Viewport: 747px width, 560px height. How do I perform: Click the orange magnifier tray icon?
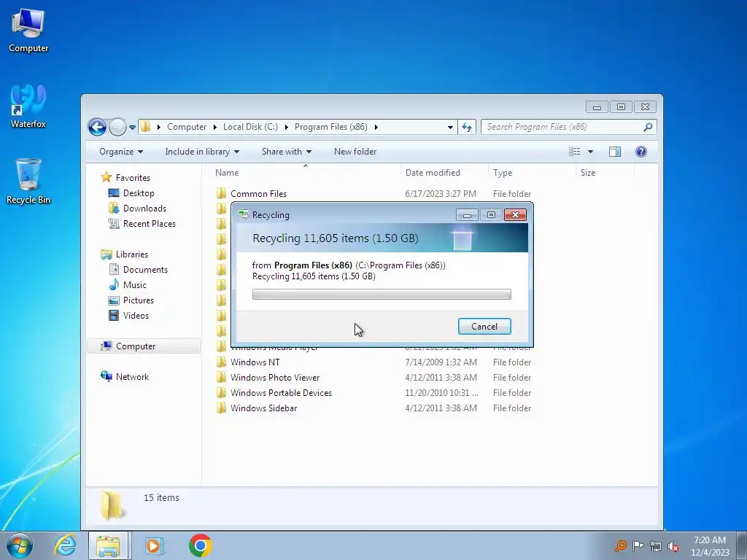coord(620,545)
